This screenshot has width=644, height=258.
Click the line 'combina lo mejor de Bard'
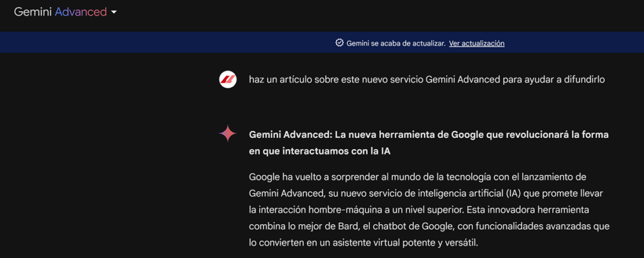pyautogui.click(x=429, y=227)
